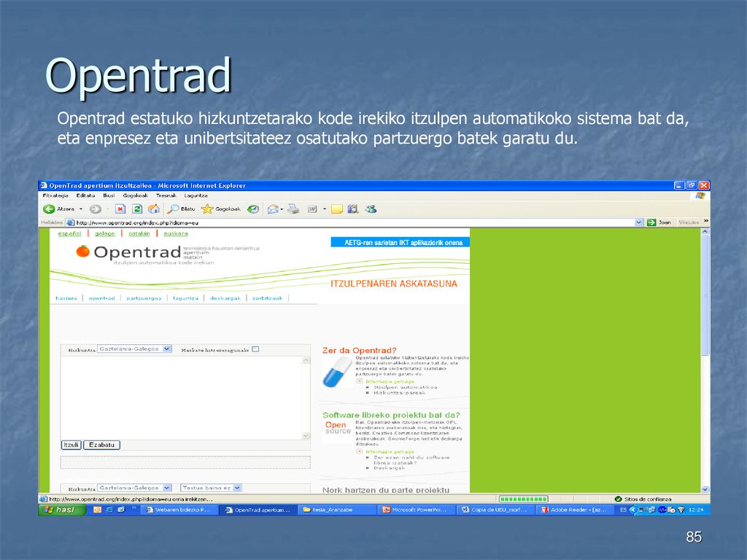
Task: Click the Deskargak link under software libre
Action: tap(390, 467)
